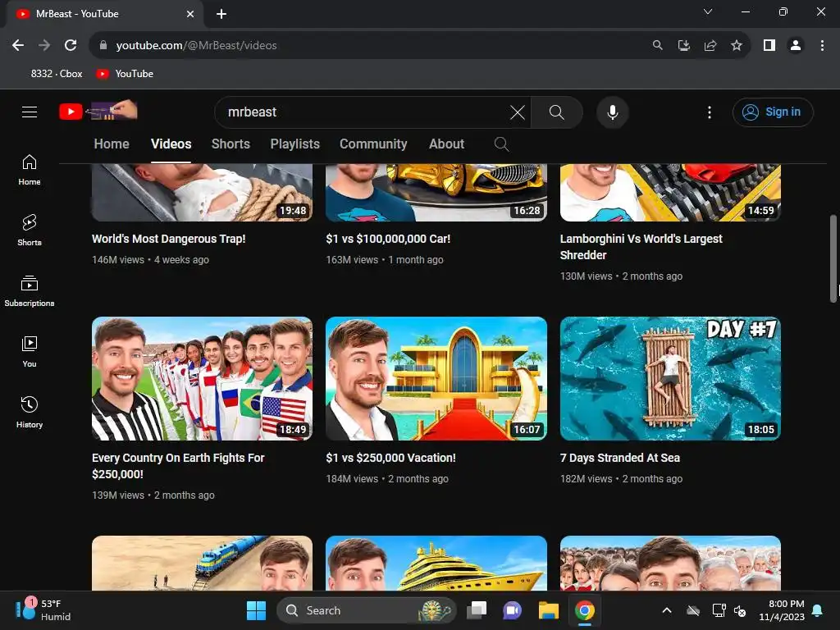The image size is (840, 630).
Task: Open File Explorer from the taskbar
Action: pyautogui.click(x=549, y=610)
